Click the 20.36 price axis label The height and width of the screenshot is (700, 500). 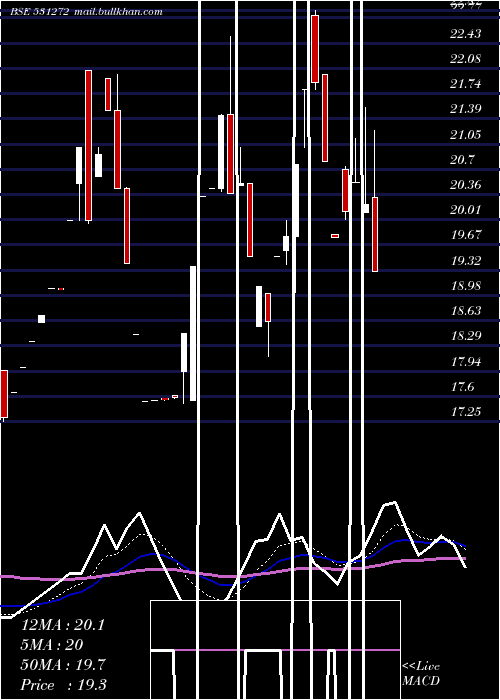(466, 184)
